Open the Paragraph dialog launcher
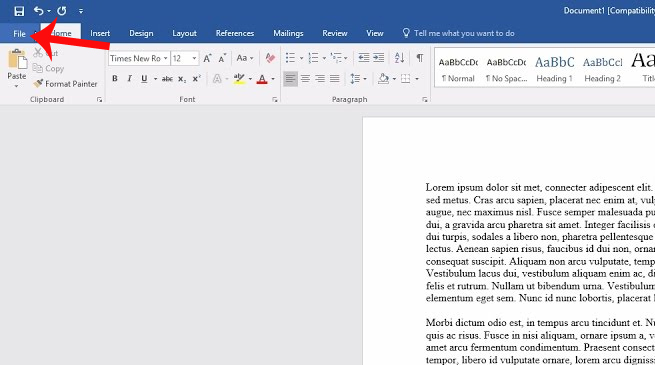Image resolution: width=655 pixels, height=365 pixels. 424,99
